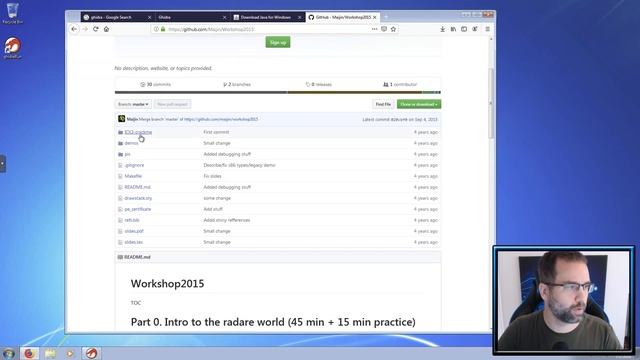The width and height of the screenshot is (640, 360).
Task: Switch to the Download Java for Windows tab
Action: tap(266, 17)
